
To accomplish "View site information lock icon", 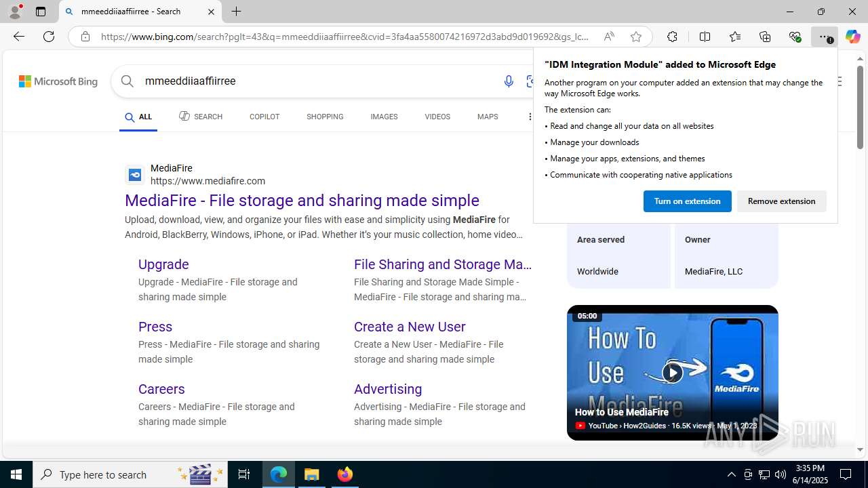I will coord(85,37).
